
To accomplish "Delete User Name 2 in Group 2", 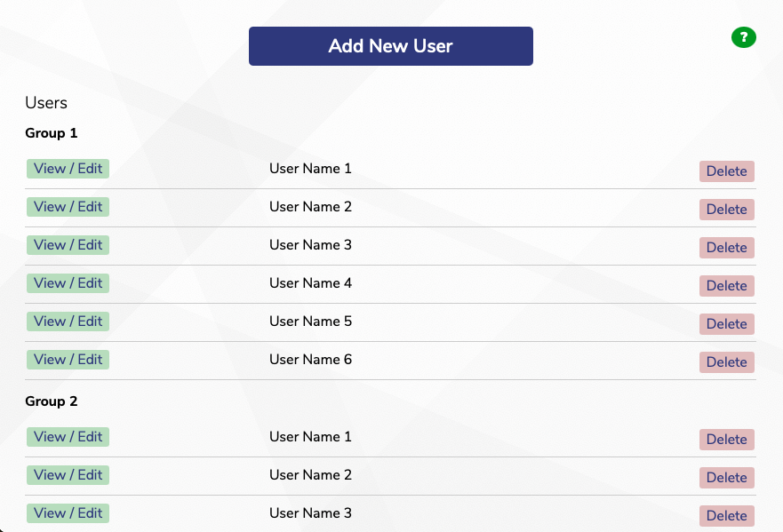I will [726, 478].
